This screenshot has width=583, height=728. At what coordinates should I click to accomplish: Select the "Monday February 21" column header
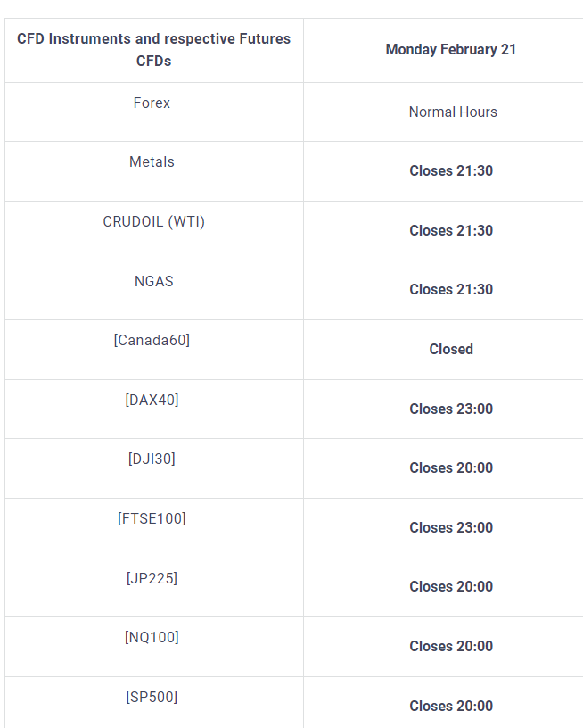pyautogui.click(x=450, y=50)
